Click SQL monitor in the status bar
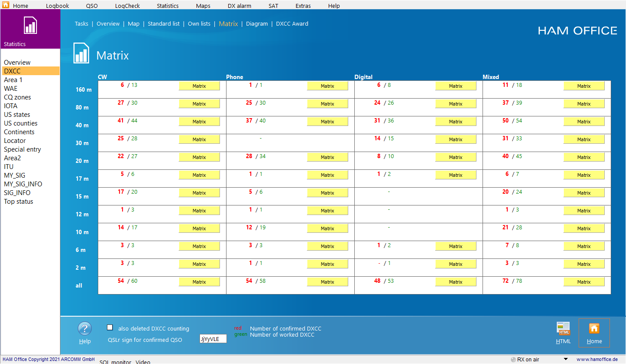The height and width of the screenshot is (364, 626). [x=115, y=361]
